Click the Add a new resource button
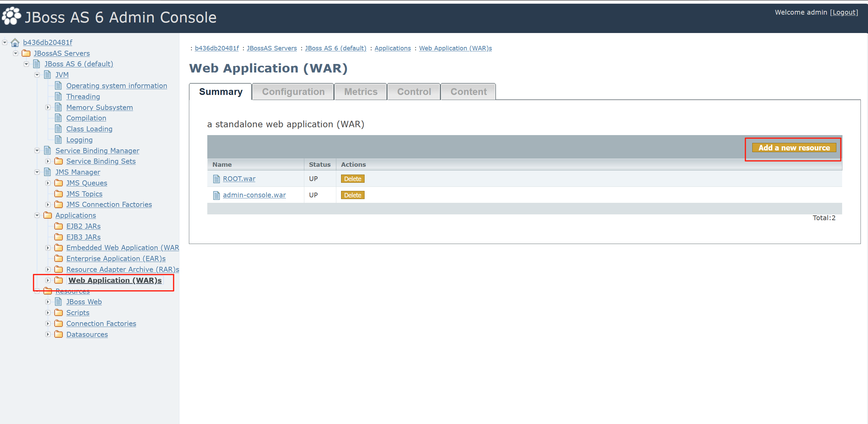 794,148
